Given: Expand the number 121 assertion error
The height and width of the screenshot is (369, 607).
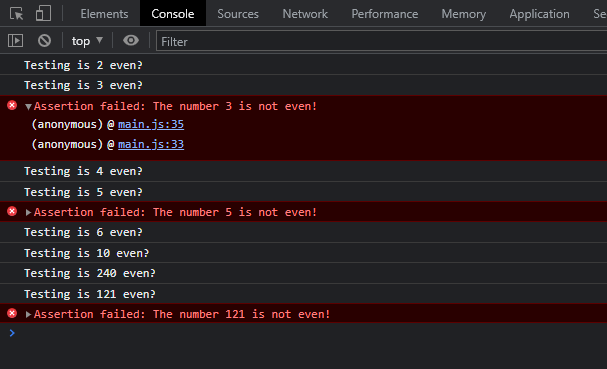Looking at the screenshot, I should coord(28,314).
